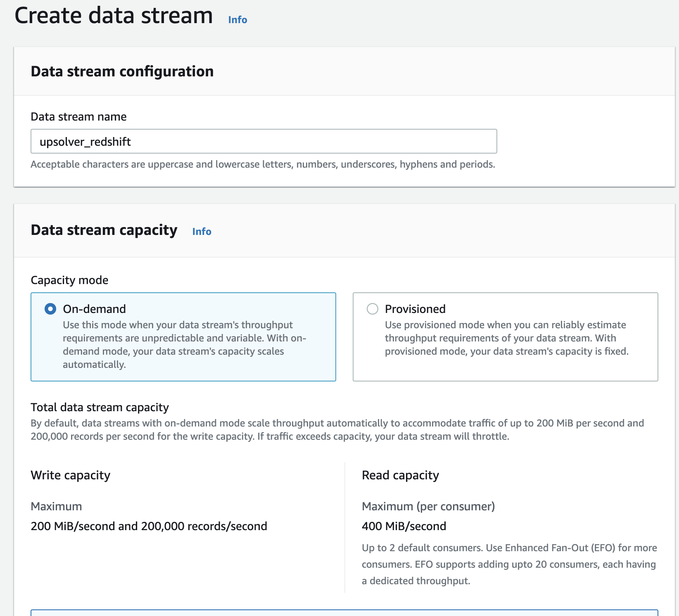
Task: Open the Info link beside Data stream capacity
Action: coord(202,232)
